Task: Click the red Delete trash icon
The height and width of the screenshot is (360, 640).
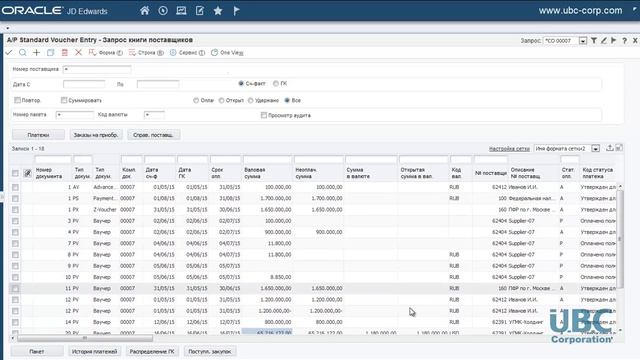Action: click(64, 53)
